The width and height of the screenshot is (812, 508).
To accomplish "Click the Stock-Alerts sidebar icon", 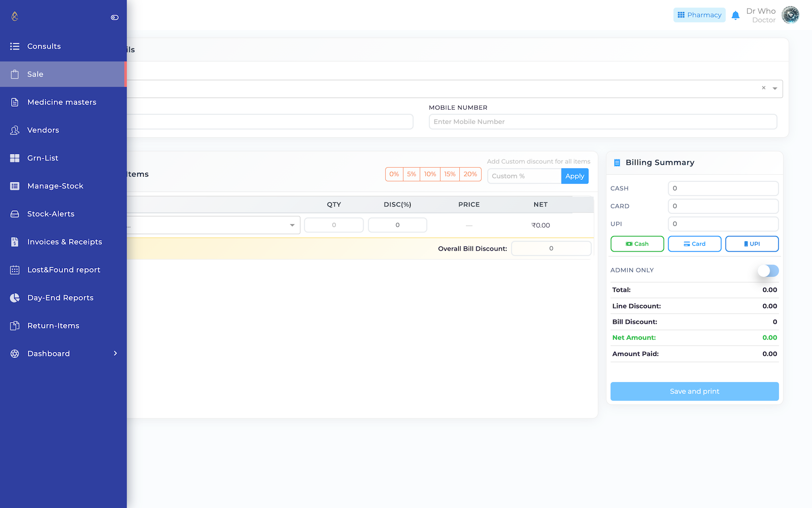I will coord(15,214).
